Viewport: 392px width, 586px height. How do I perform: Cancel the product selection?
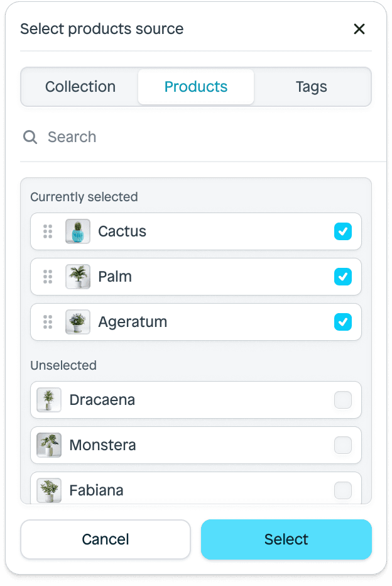tap(105, 539)
